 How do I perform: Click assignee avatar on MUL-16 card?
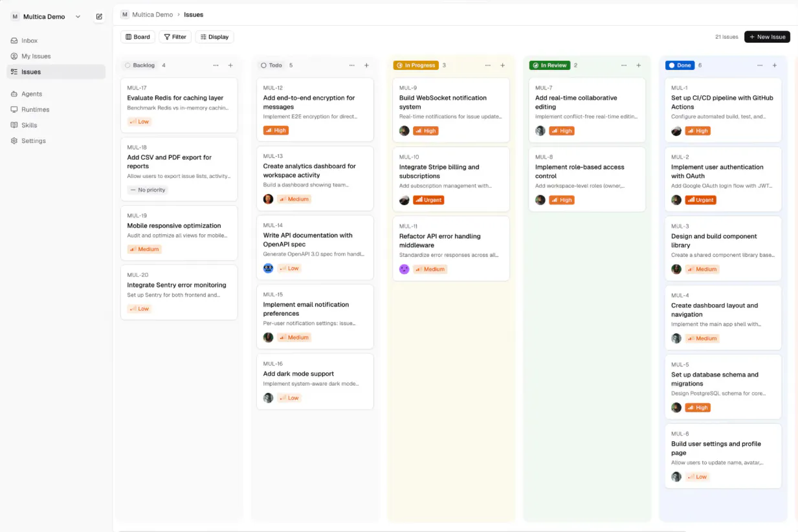[x=269, y=398]
